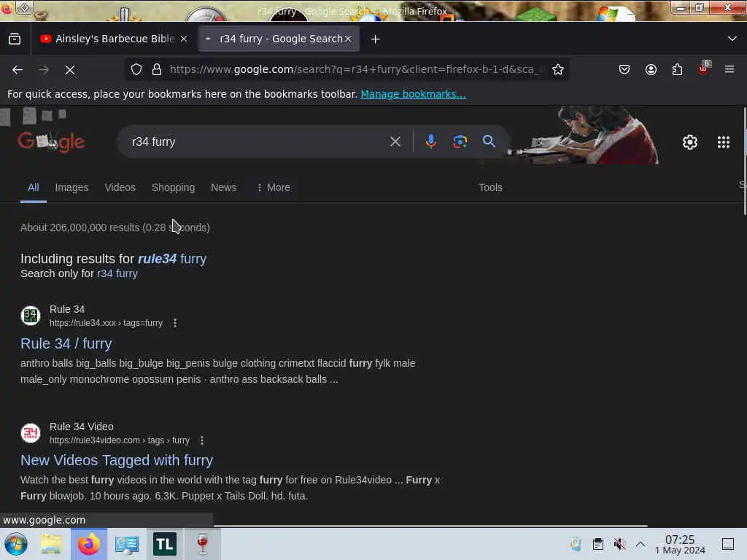Open the Google Doodle artwork
Screen dimensions: 747x560
pyautogui.click(x=584, y=135)
